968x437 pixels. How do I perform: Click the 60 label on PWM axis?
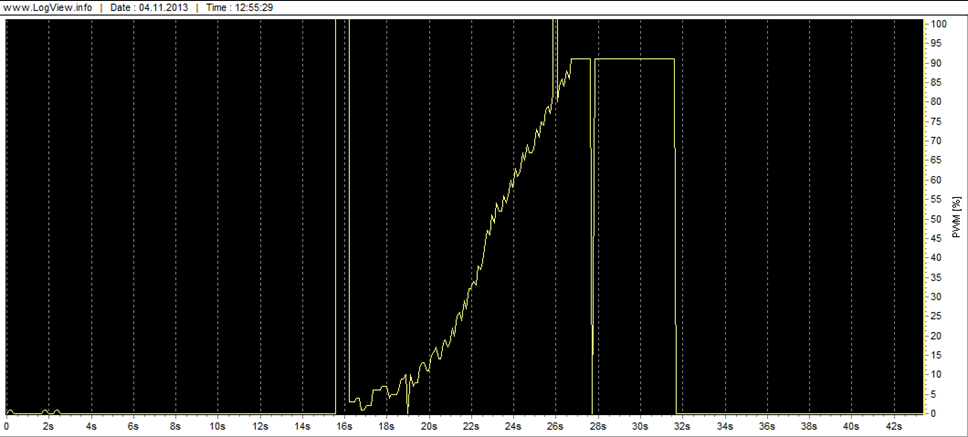(x=937, y=180)
